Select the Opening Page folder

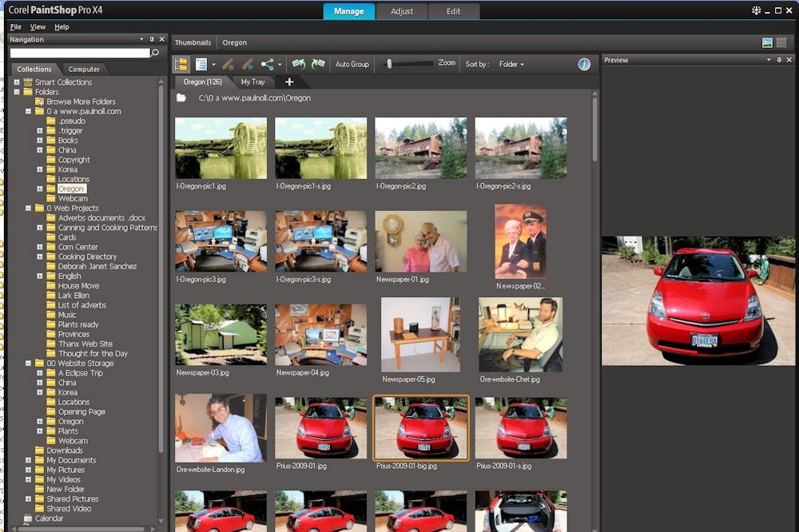click(81, 411)
